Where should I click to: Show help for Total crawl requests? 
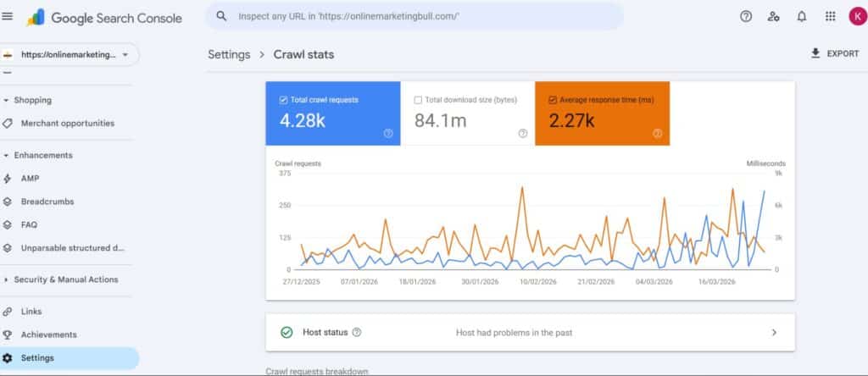388,133
